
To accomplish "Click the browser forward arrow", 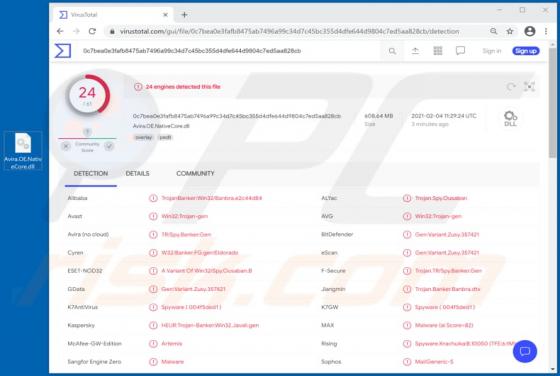I will (x=76, y=31).
